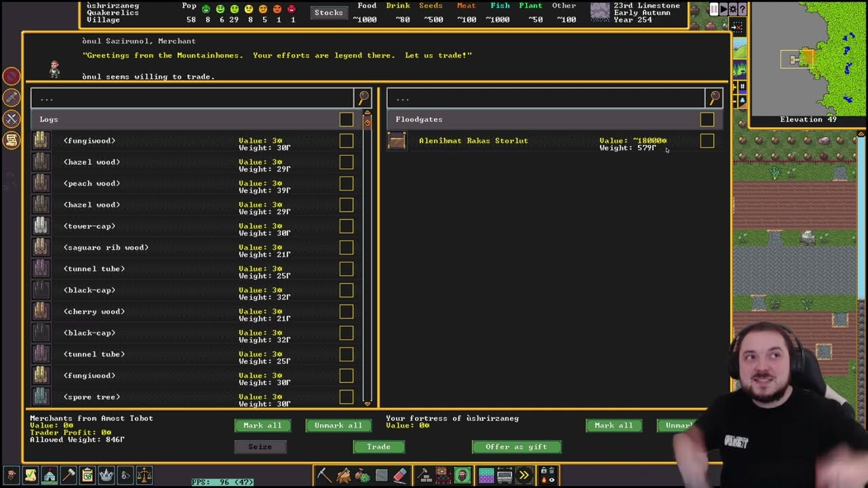Open the justice scales icon

(144, 475)
